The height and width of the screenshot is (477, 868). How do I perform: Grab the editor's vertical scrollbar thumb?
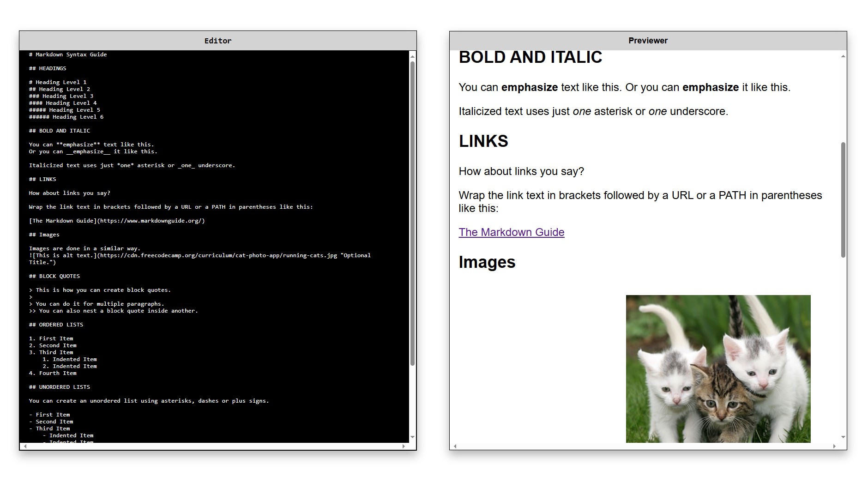click(x=412, y=212)
